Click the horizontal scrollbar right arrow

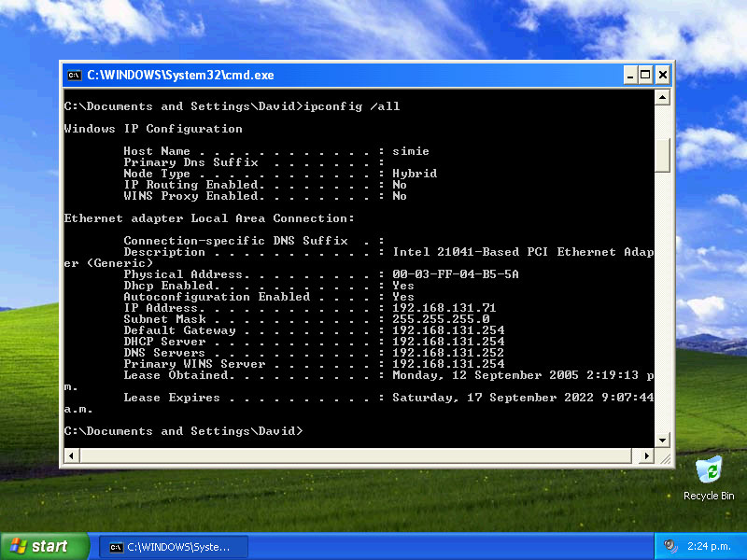point(646,455)
